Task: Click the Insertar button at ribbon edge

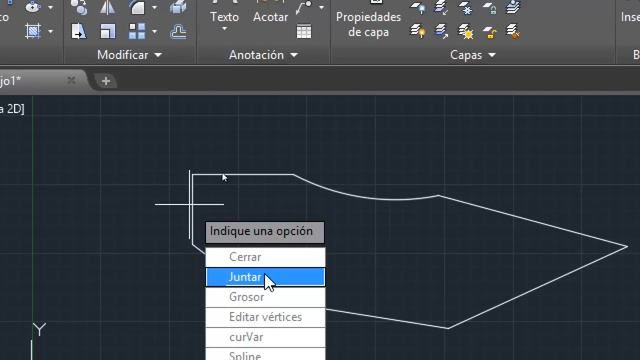Action: [630, 16]
